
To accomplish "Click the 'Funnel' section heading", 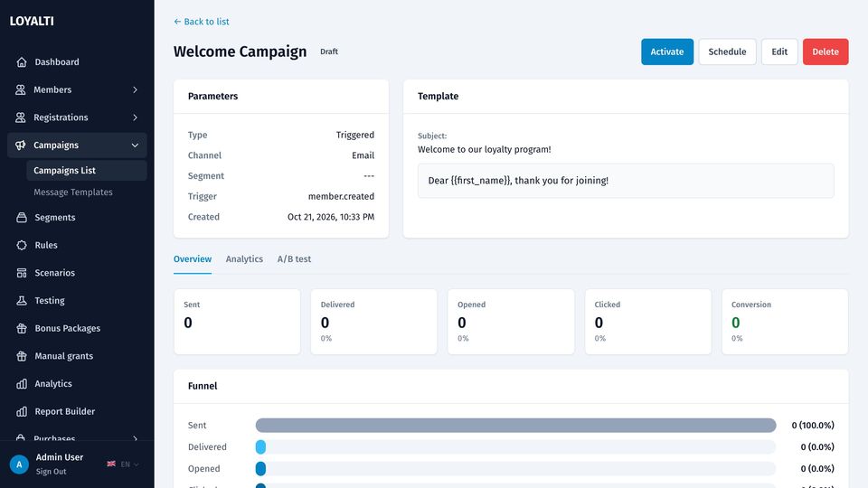I will pos(203,386).
